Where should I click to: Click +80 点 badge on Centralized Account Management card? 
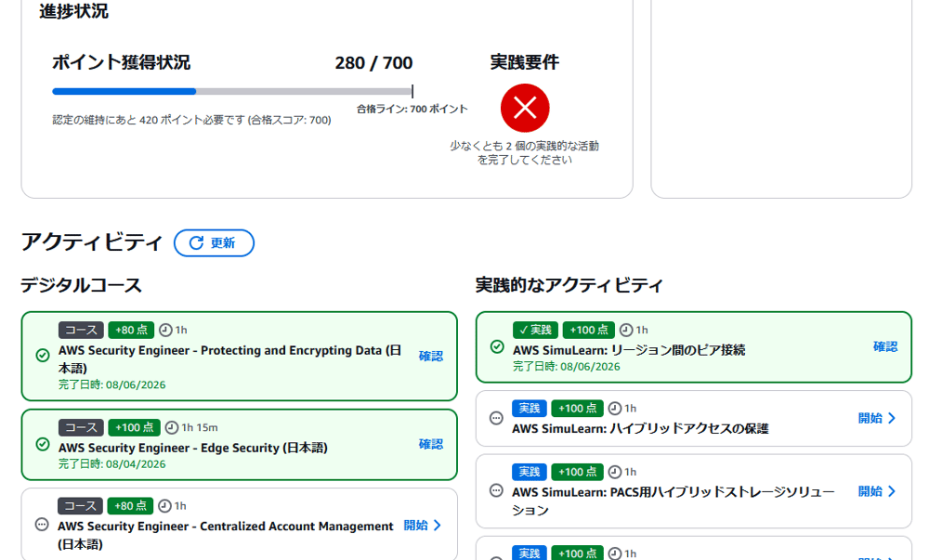pos(130,506)
